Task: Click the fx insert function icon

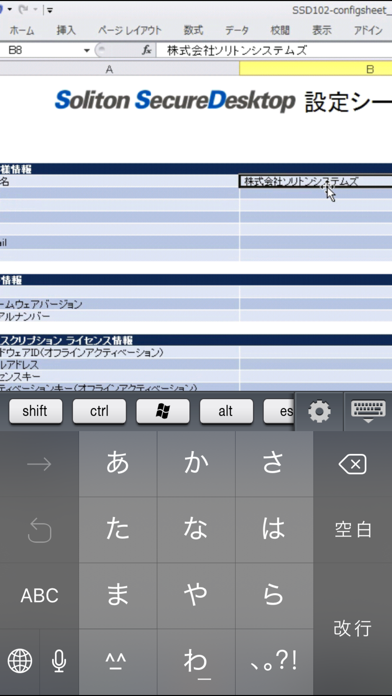Action: (147, 51)
